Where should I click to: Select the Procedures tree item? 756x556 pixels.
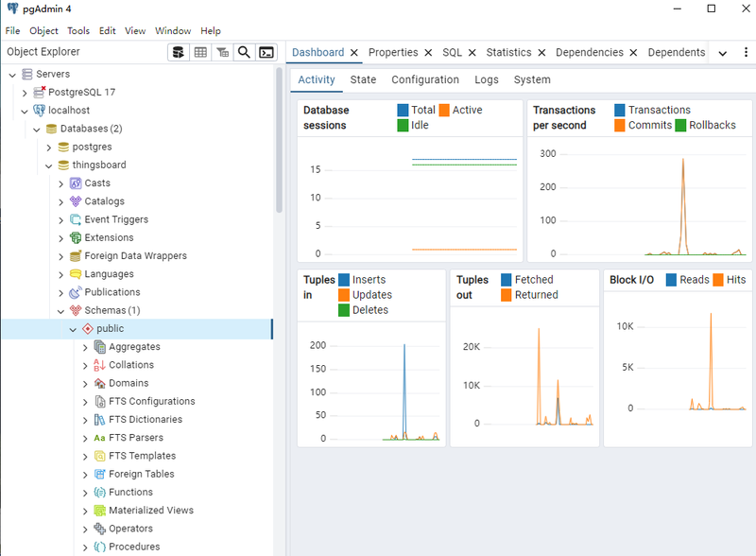coord(134,547)
